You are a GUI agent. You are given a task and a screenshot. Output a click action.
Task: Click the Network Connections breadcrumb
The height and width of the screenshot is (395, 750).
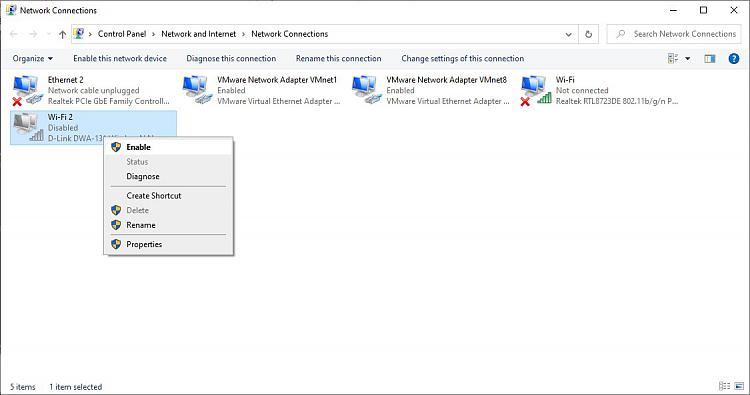(289, 34)
